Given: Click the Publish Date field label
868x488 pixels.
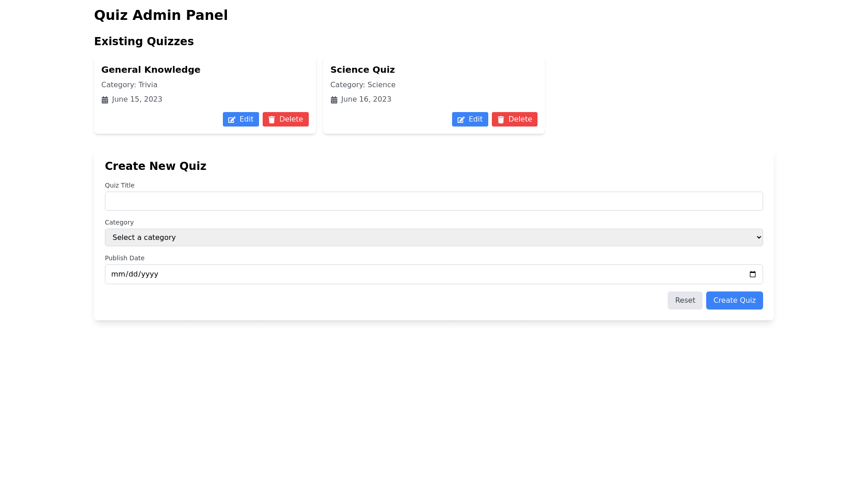Looking at the screenshot, I should pyautogui.click(x=124, y=258).
